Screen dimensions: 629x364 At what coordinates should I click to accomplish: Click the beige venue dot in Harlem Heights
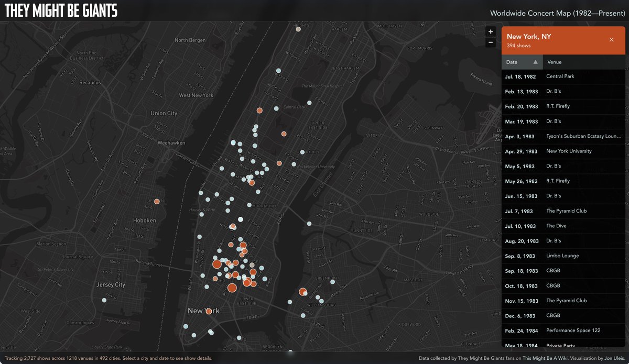pos(298,29)
